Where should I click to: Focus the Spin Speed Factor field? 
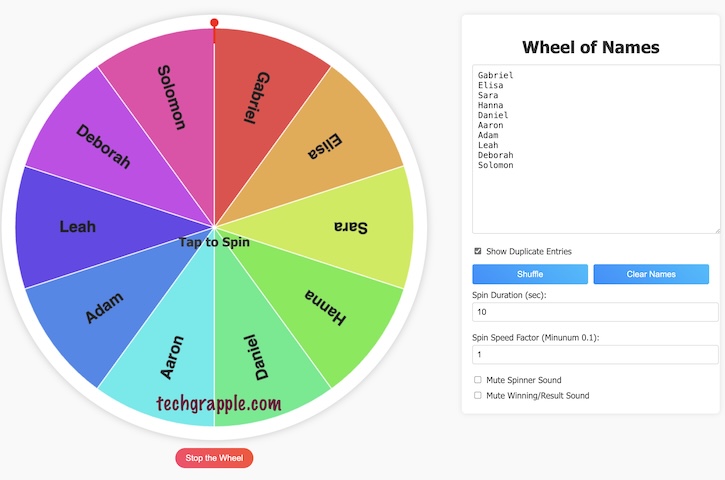tap(595, 355)
